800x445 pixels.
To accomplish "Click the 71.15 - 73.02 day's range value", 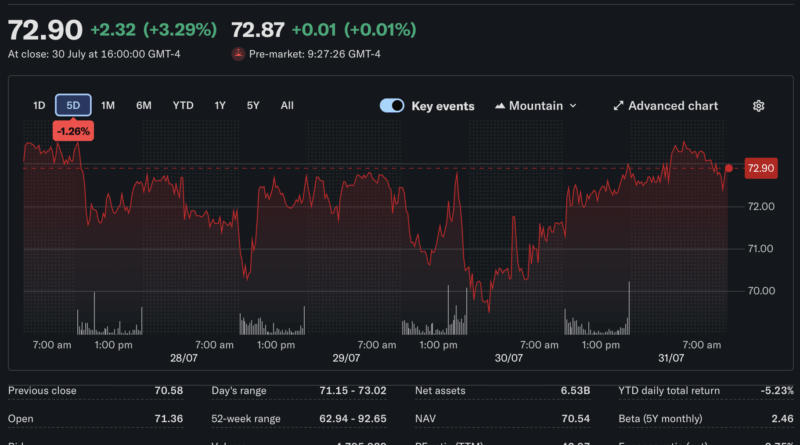I will point(353,390).
